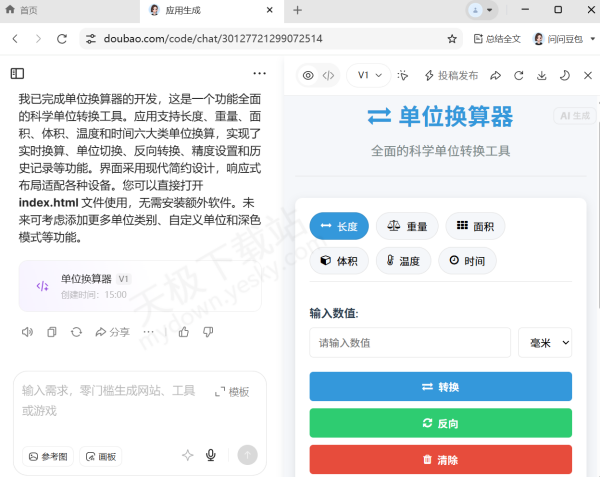Screen dimensions: 600x477
Task: Like the response with thumbs up
Action: (x=184, y=332)
